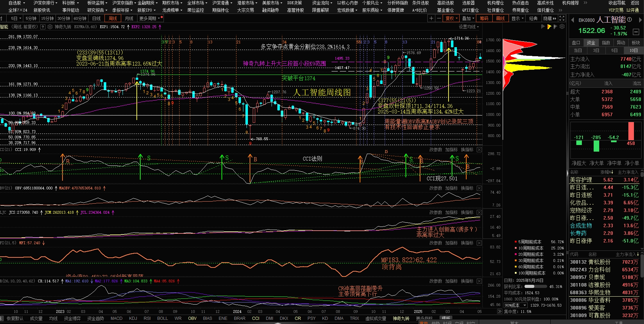644x324 pixels.
Task: Open 龙虎榜单 menu
Action: tap(172, 10)
